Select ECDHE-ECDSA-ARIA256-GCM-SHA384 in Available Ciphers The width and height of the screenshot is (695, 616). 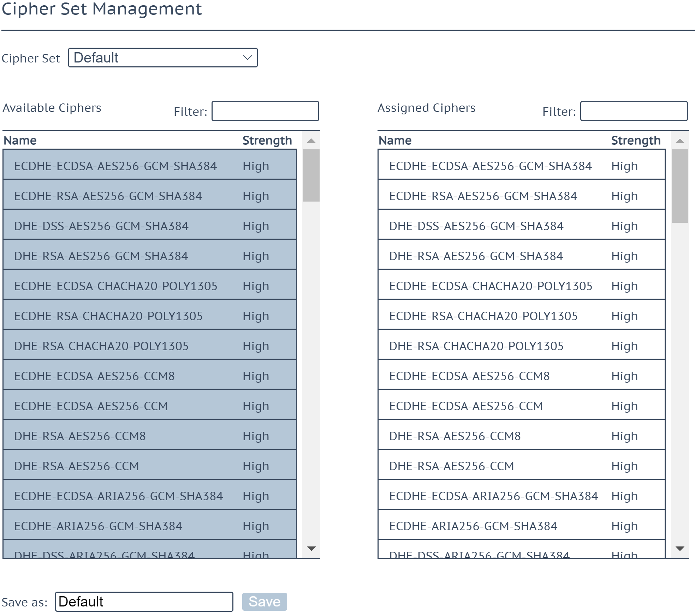point(150,495)
